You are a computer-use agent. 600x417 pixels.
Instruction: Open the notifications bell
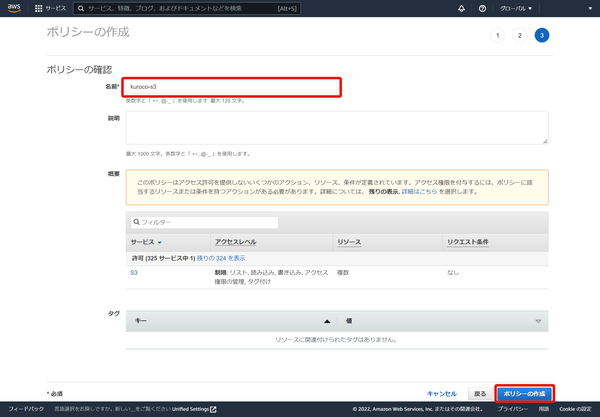click(461, 8)
